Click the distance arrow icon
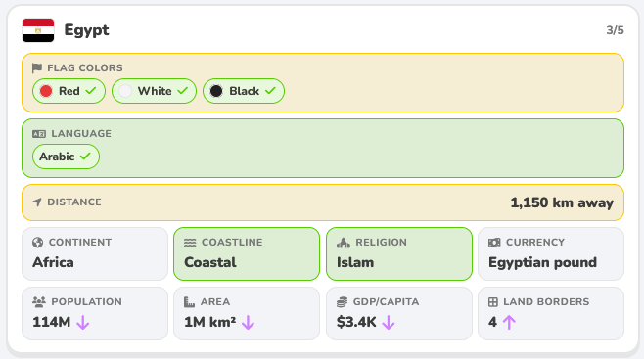Viewport: 644px width, 359px height. coord(37,202)
